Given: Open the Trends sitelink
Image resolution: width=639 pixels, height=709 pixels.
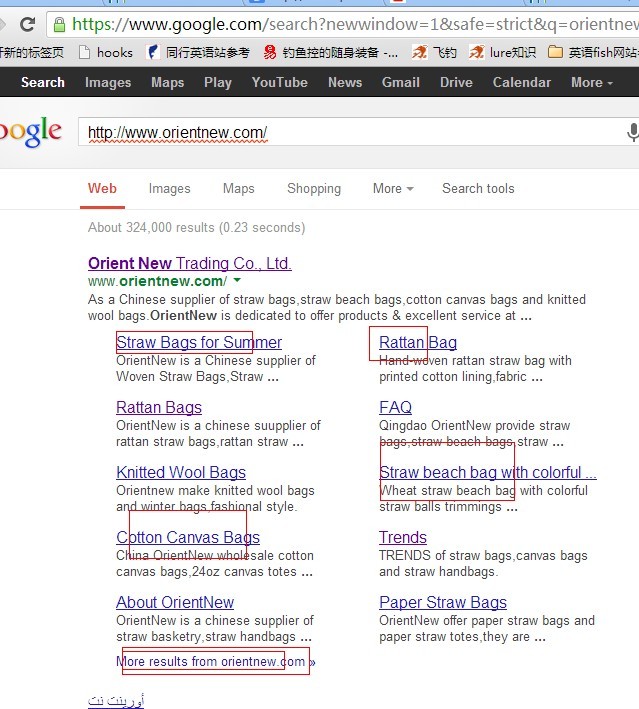Looking at the screenshot, I should [x=403, y=537].
